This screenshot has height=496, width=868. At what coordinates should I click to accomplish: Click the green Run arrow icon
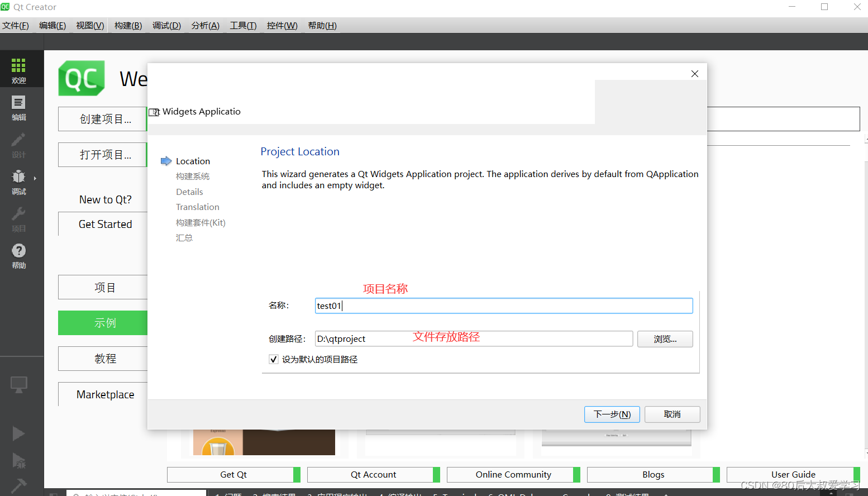[18, 433]
